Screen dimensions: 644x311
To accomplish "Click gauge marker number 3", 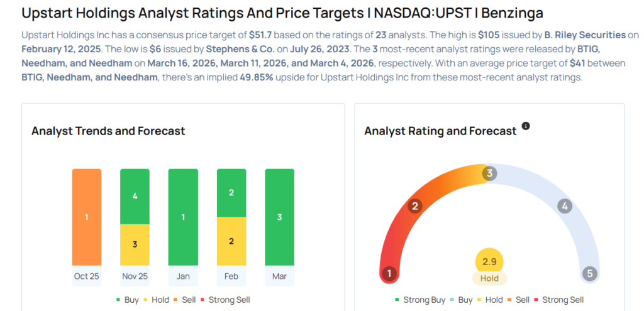I will (x=489, y=173).
